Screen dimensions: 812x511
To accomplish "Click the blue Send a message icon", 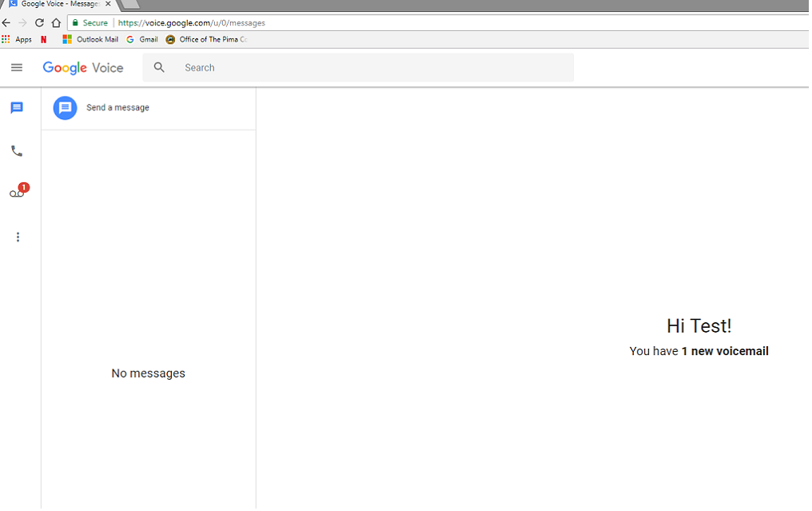I will coord(65,108).
